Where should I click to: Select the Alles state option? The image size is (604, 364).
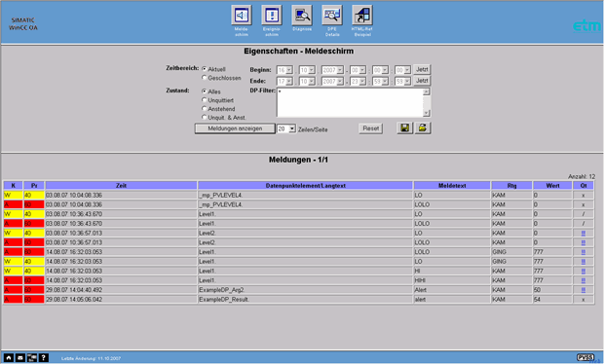(x=205, y=91)
